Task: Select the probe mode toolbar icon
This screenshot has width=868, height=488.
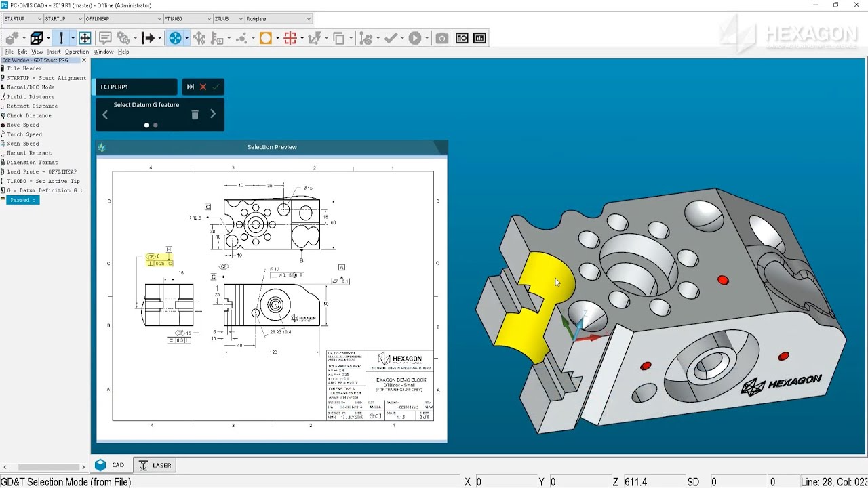Action: click(61, 38)
